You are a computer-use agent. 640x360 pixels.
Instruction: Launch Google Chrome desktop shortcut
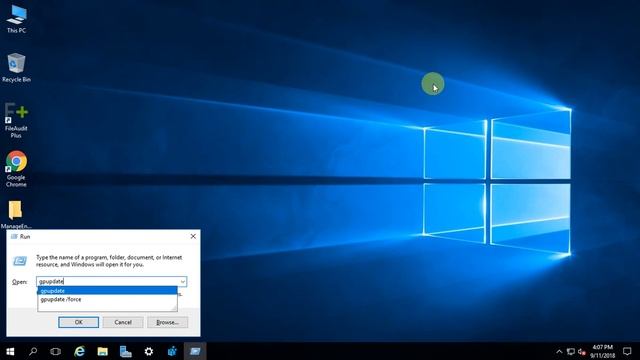[x=16, y=169]
